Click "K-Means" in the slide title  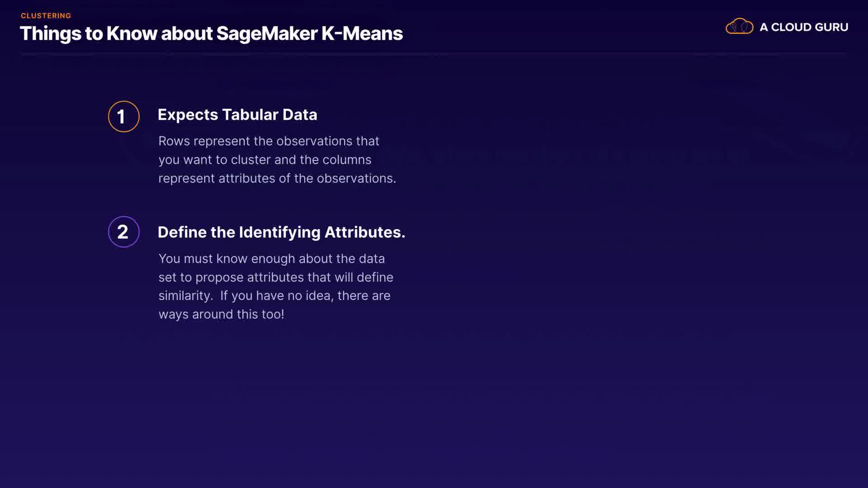click(362, 33)
